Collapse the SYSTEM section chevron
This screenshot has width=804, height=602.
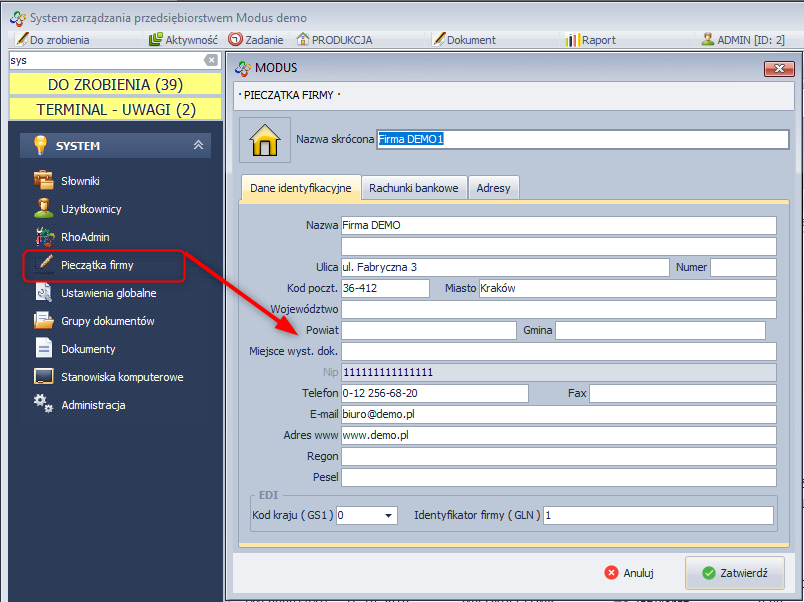199,145
